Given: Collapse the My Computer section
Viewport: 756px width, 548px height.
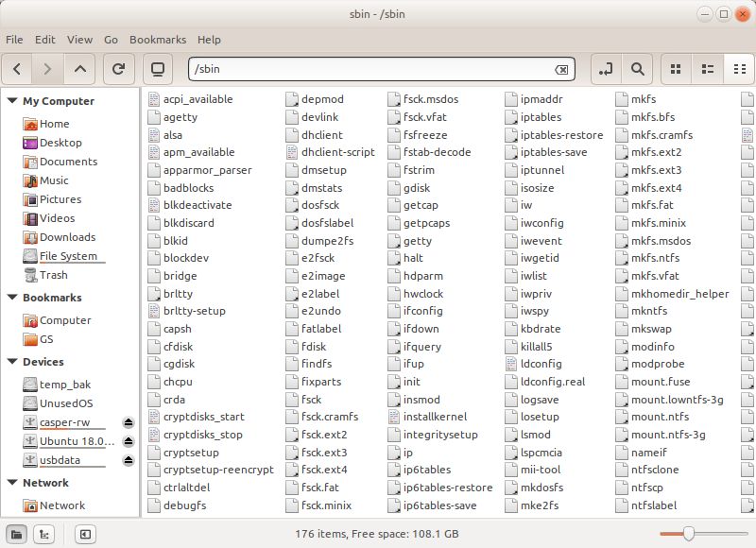Looking at the screenshot, I should pos(9,101).
